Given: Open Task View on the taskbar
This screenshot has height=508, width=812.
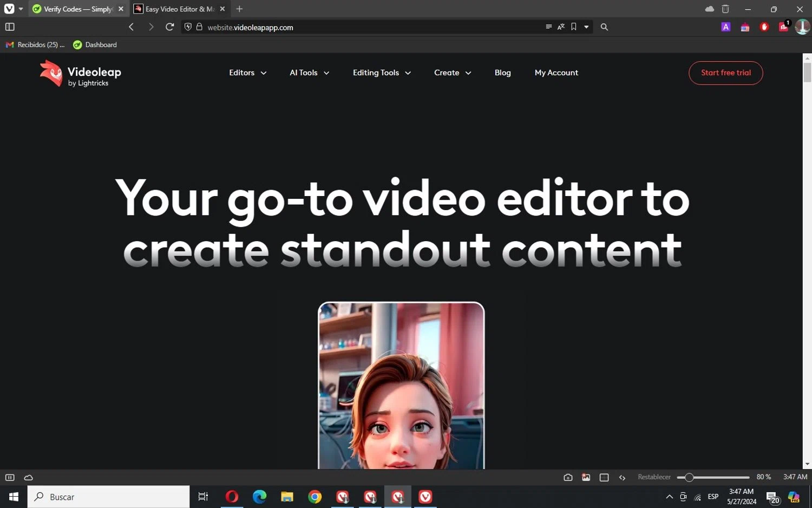Looking at the screenshot, I should (x=204, y=497).
